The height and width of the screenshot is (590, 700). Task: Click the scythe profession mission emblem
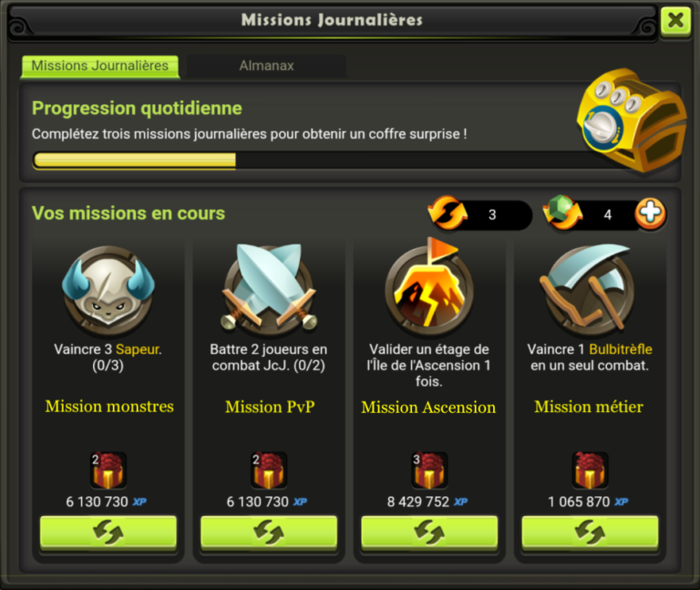[590, 289]
